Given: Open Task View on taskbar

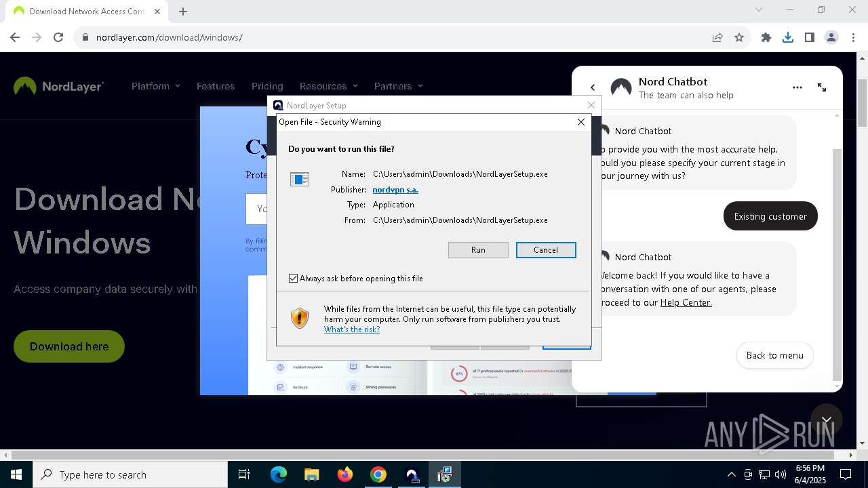Looking at the screenshot, I should 244,474.
